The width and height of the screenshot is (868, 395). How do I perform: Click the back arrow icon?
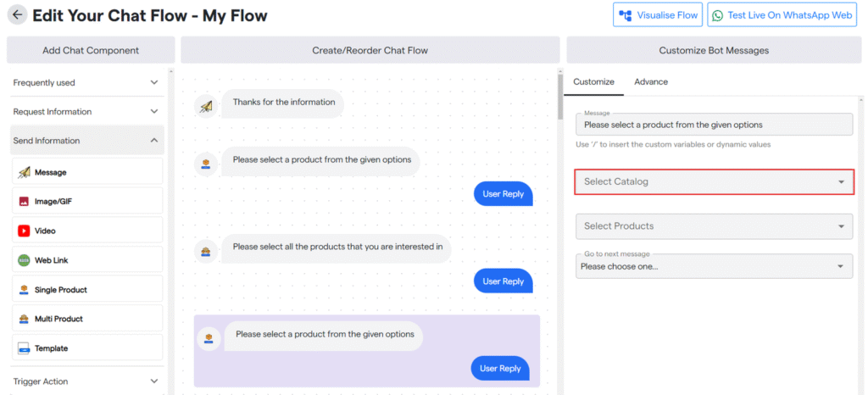tap(17, 15)
